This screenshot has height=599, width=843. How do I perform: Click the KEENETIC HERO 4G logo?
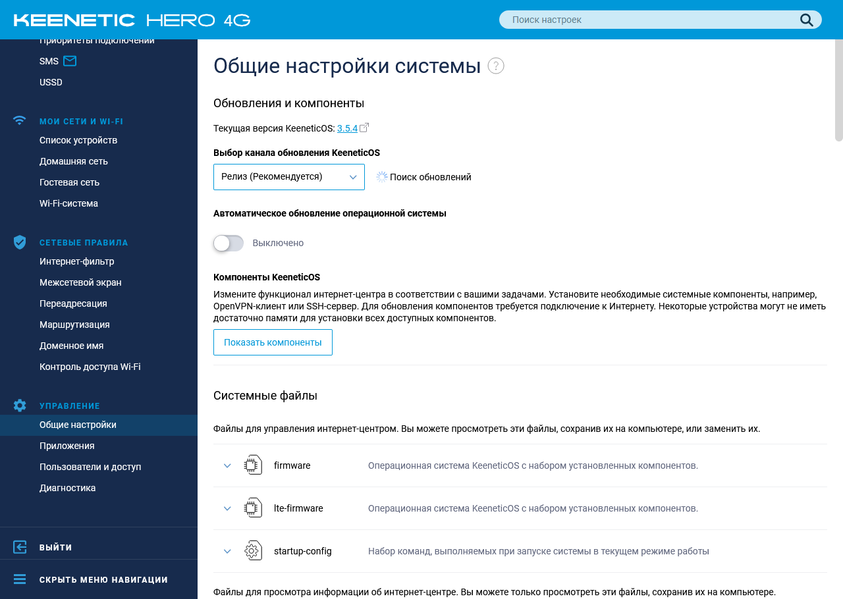coord(132,20)
